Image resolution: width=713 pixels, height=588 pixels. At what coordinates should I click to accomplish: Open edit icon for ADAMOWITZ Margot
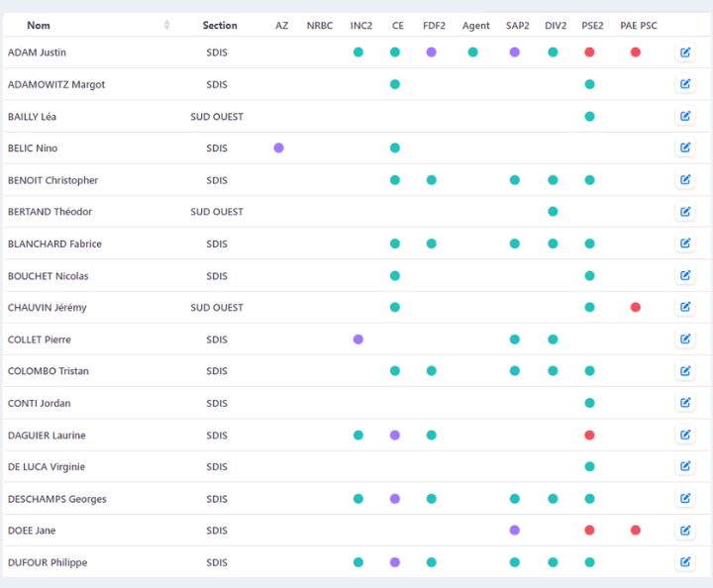pos(685,84)
